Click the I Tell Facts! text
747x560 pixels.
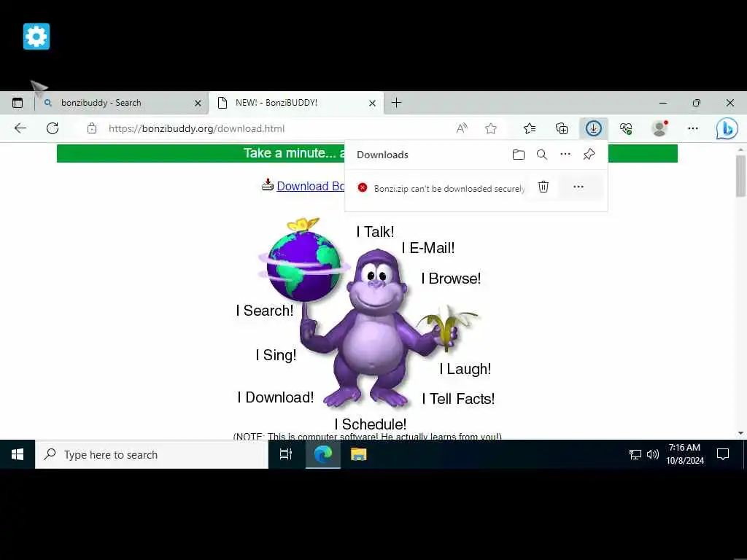tap(458, 399)
